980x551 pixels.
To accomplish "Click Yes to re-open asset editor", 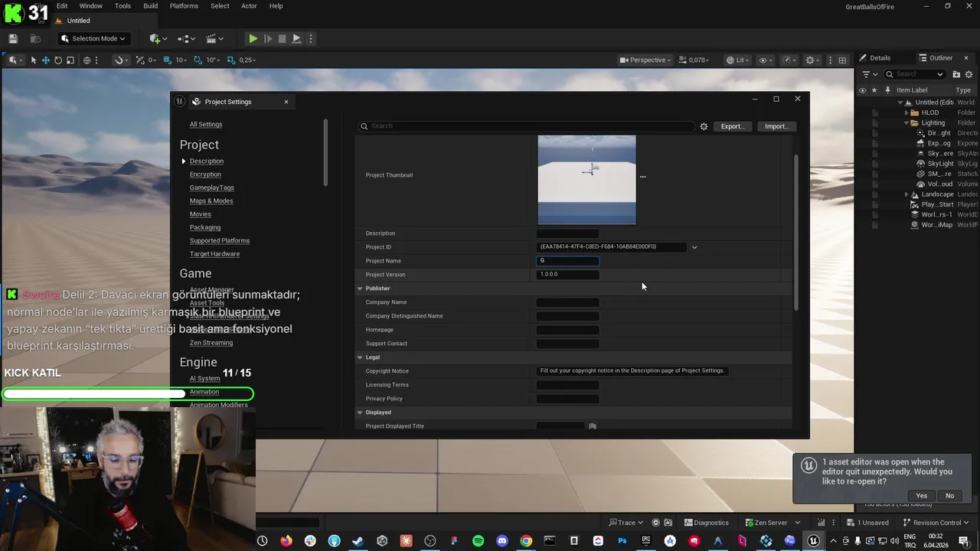I will pos(921,496).
